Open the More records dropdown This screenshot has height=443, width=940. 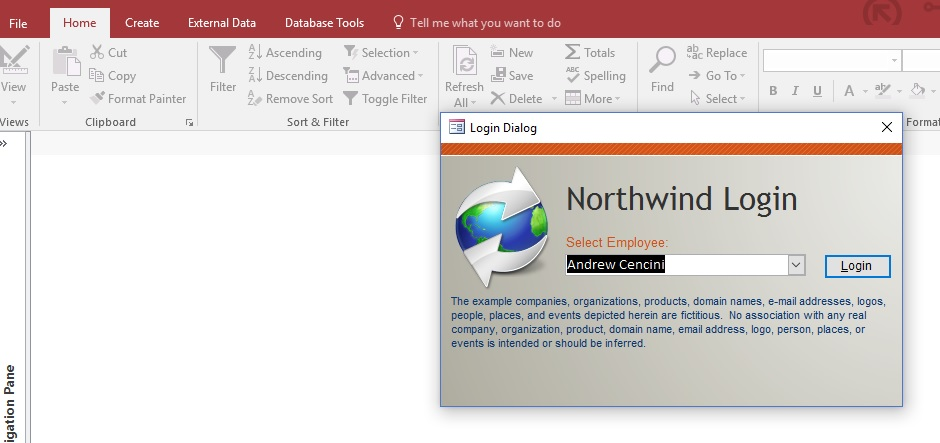pos(593,98)
